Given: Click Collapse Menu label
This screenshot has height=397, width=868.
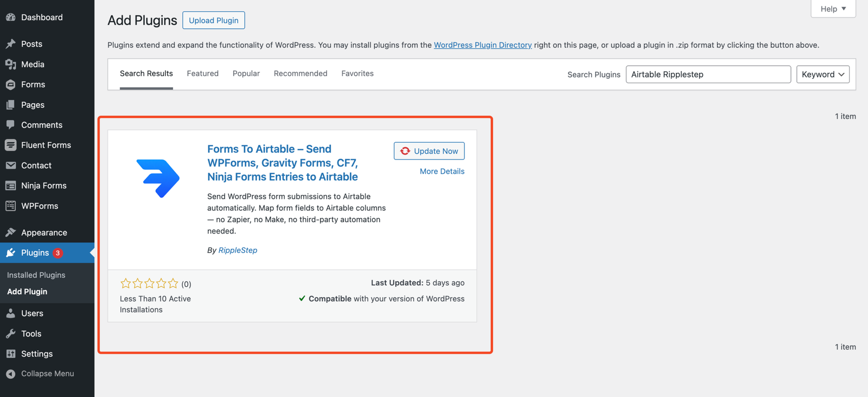Looking at the screenshot, I should (48, 374).
